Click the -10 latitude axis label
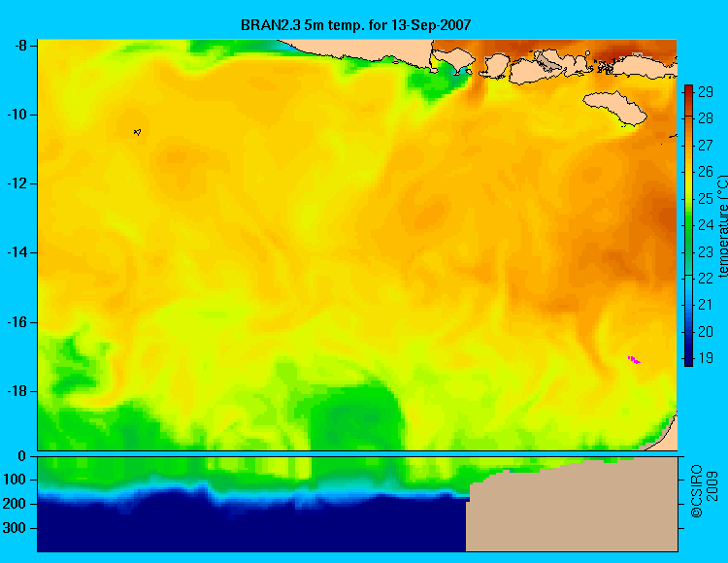 (x=17, y=115)
